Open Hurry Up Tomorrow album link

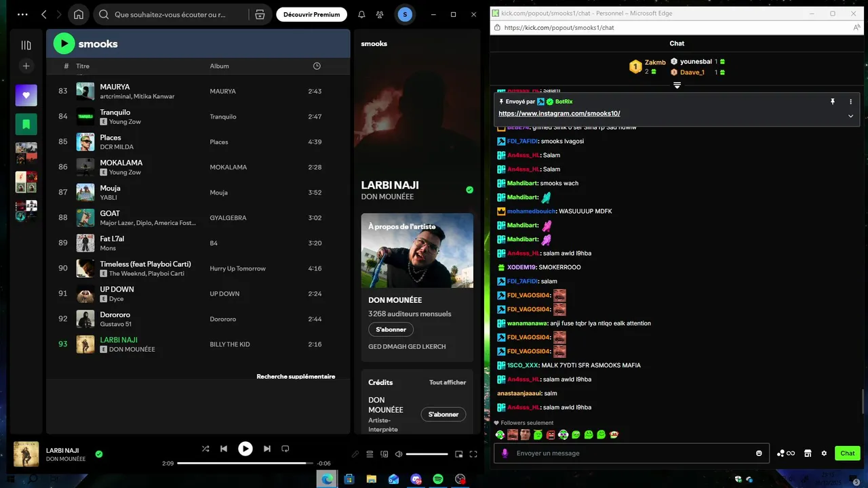pos(237,268)
